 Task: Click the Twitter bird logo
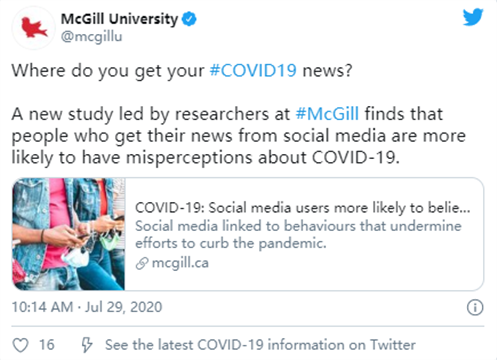click(473, 17)
